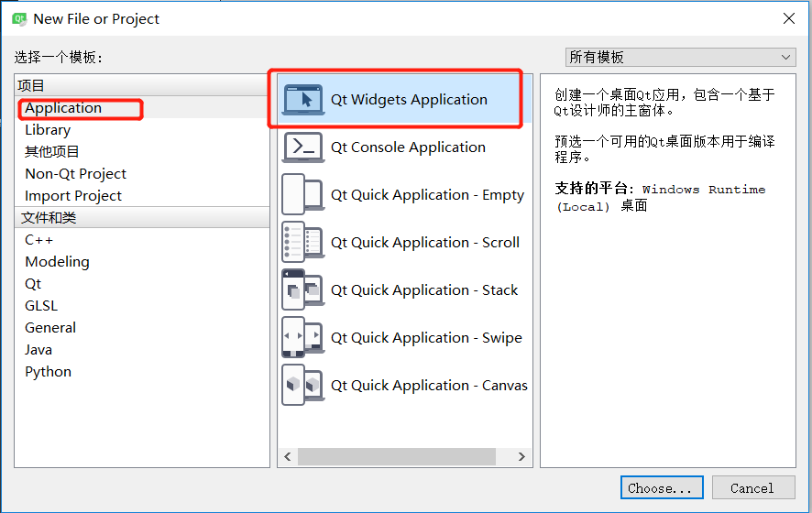Select the Qt files category

[x=142, y=284]
